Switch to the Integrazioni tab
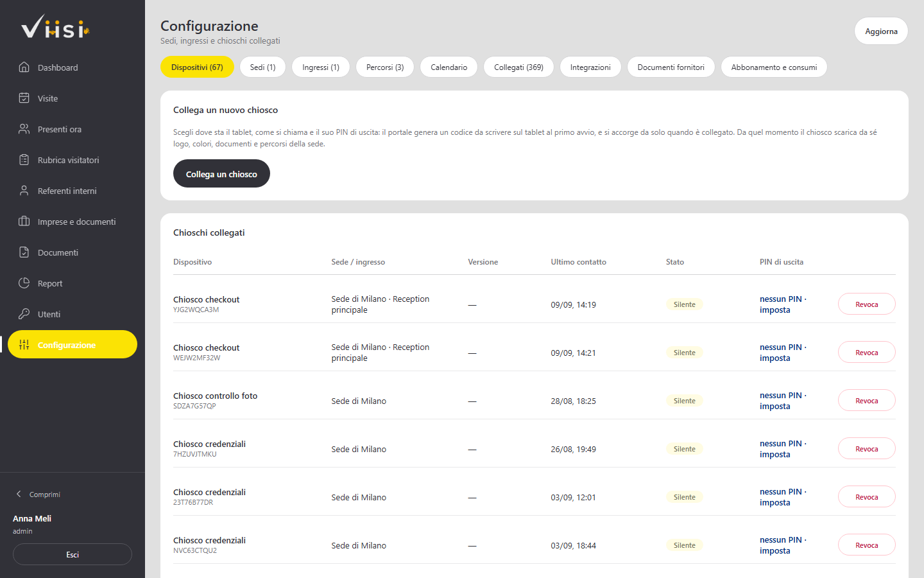This screenshot has width=924, height=578. 590,67
